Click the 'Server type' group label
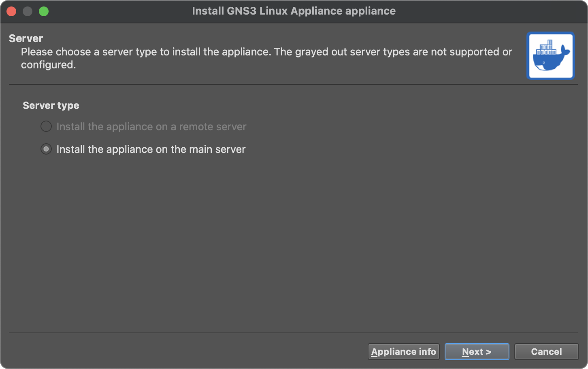This screenshot has width=588, height=369. coord(51,106)
